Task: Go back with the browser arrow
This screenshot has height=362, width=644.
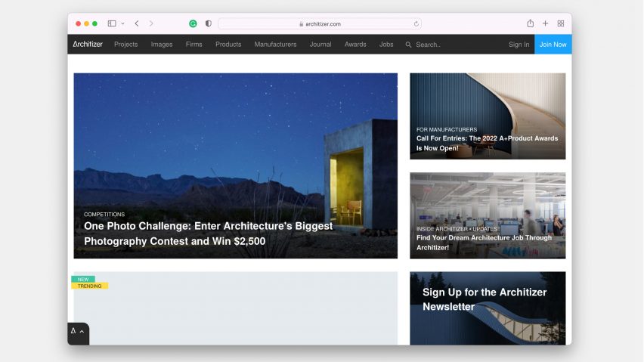Action: 137,23
